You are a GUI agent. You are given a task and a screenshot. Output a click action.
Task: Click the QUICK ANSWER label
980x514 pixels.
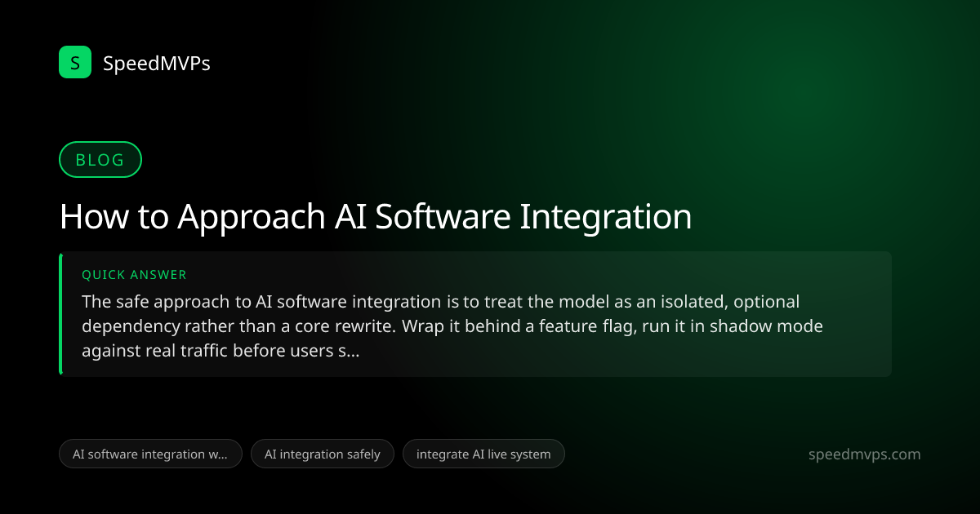point(134,275)
